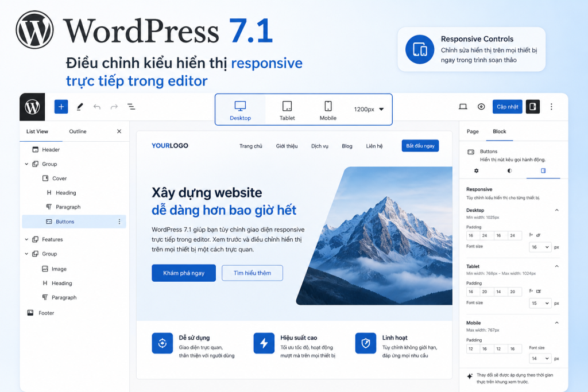This screenshot has width=588, height=392.
Task: Click the Dễ sử dụng feature icon
Action: (163, 343)
